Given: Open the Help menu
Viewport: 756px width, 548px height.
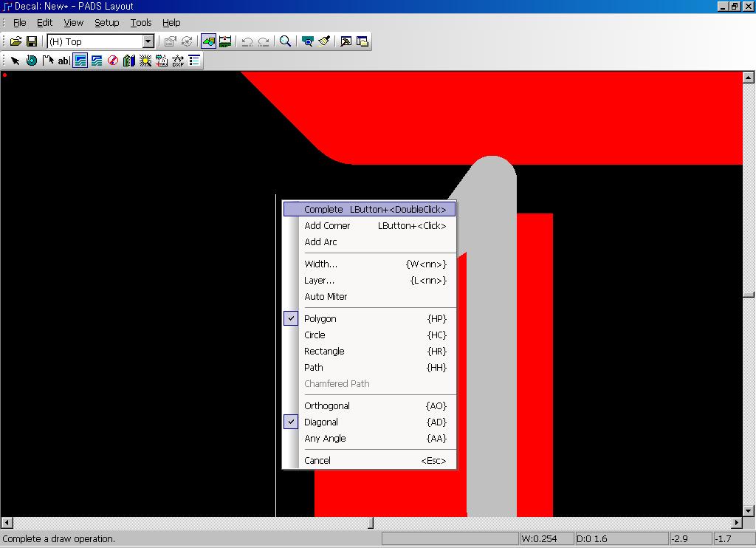Looking at the screenshot, I should [x=171, y=23].
